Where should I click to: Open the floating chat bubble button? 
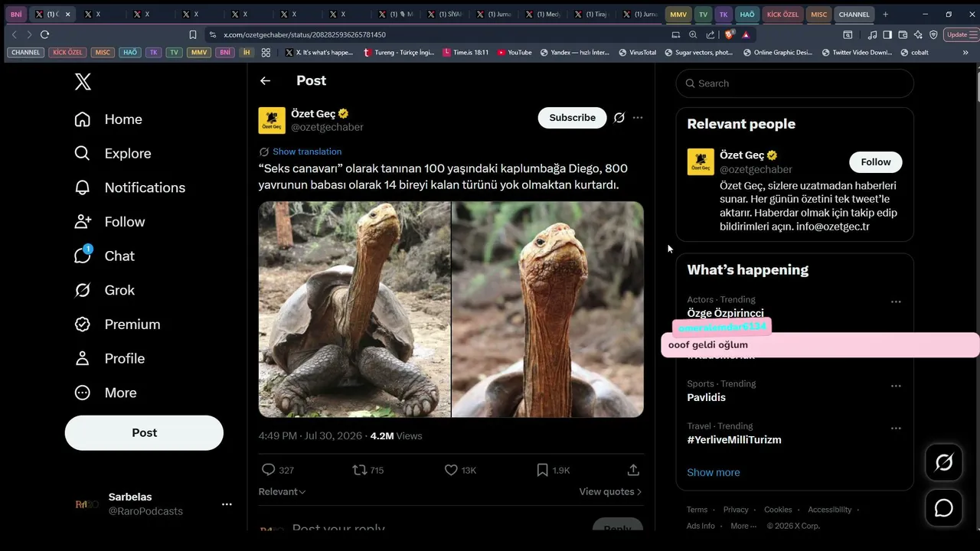click(x=944, y=508)
